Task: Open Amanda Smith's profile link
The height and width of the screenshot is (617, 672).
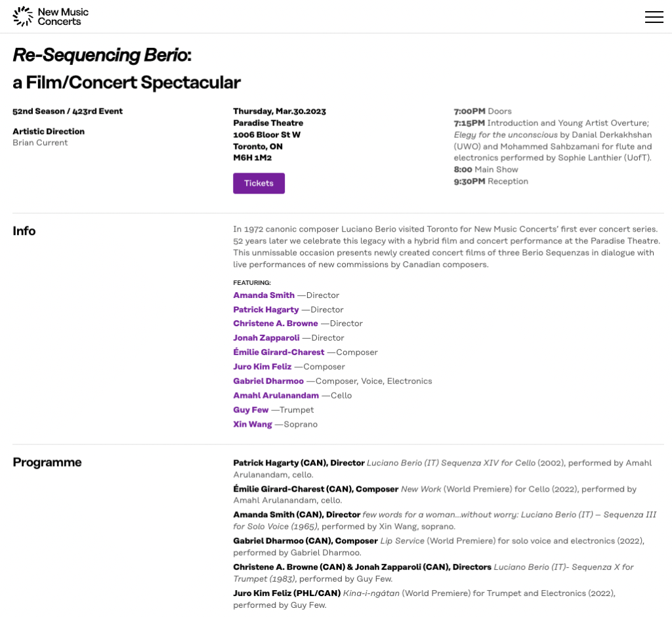Action: point(264,295)
